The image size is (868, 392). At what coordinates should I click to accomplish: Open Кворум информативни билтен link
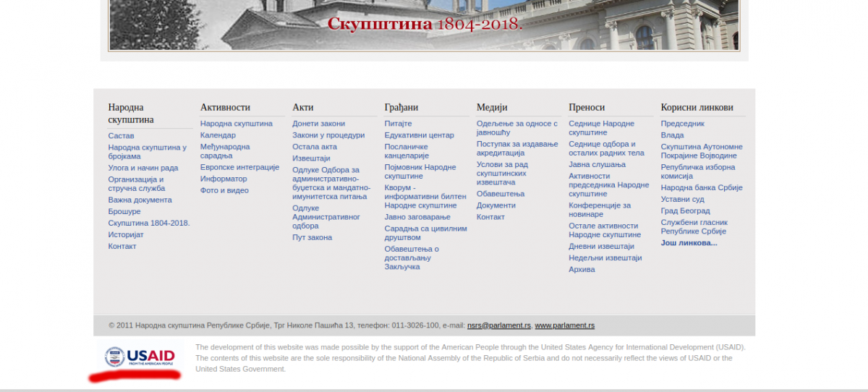[x=425, y=197]
